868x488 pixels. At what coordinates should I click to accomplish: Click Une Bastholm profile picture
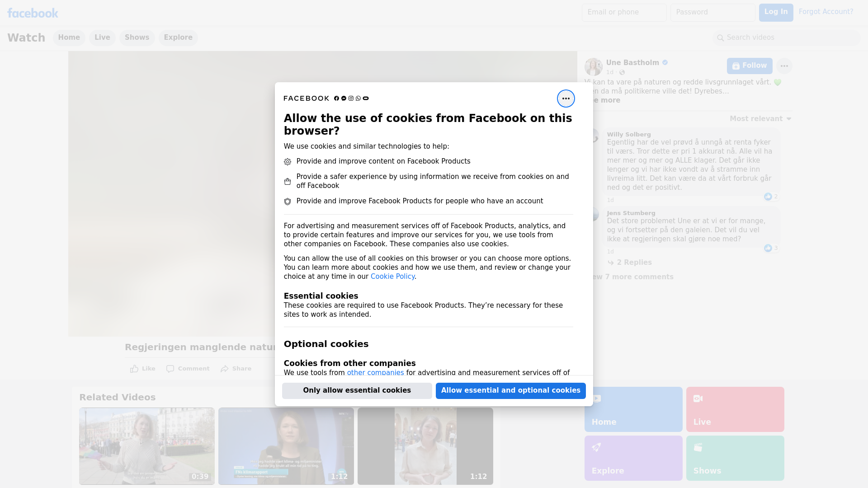click(593, 66)
